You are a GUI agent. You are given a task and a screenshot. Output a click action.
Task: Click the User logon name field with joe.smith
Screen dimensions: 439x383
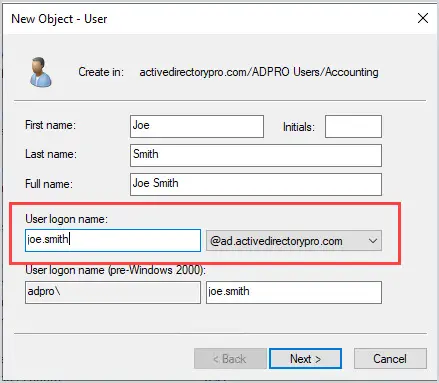point(113,240)
